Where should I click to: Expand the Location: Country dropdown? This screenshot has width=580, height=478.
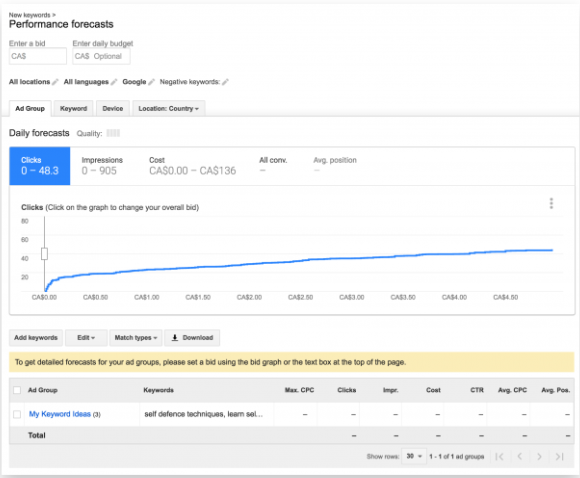(x=169, y=108)
